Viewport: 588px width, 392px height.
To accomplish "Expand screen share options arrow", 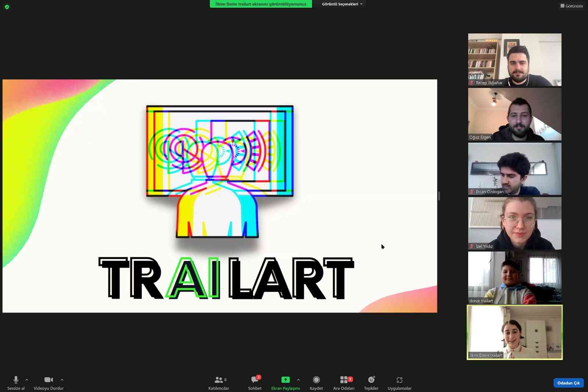I will coord(298,380).
